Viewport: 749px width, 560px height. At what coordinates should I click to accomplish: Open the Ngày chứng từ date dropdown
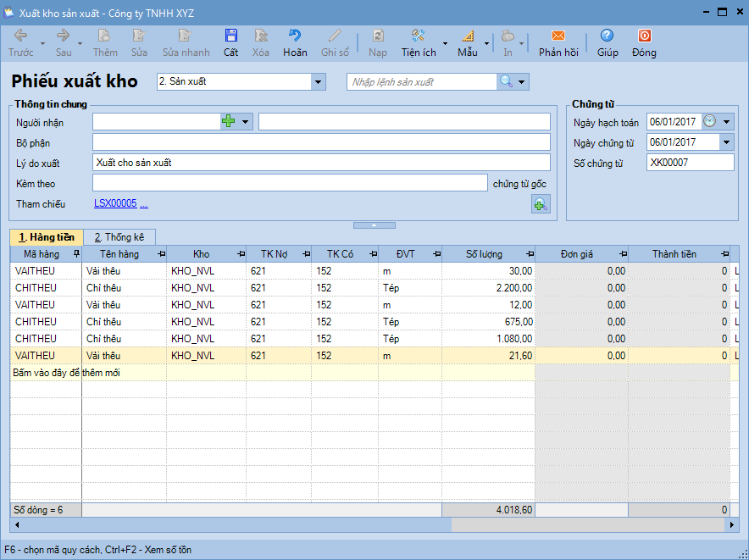[726, 142]
